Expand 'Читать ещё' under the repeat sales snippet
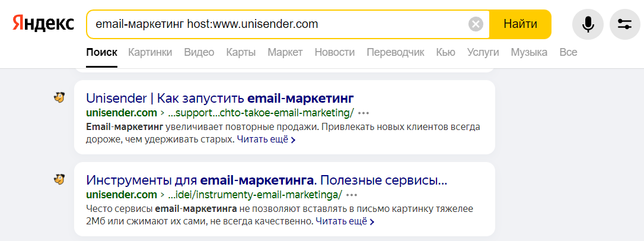 pos(266,139)
